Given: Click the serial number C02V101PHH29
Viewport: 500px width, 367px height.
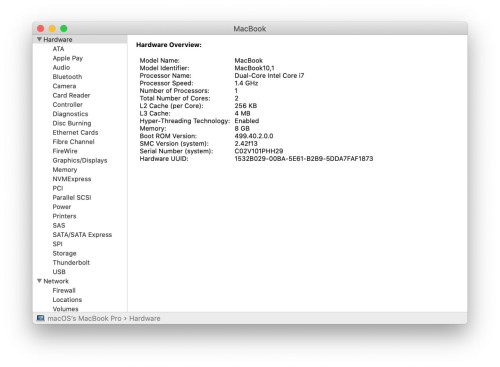Looking at the screenshot, I should click(x=259, y=151).
